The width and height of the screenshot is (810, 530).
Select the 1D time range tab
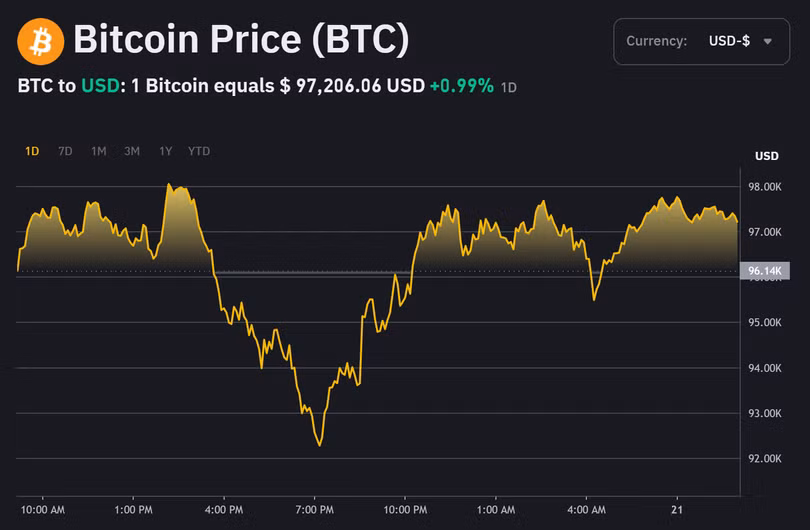click(32, 151)
